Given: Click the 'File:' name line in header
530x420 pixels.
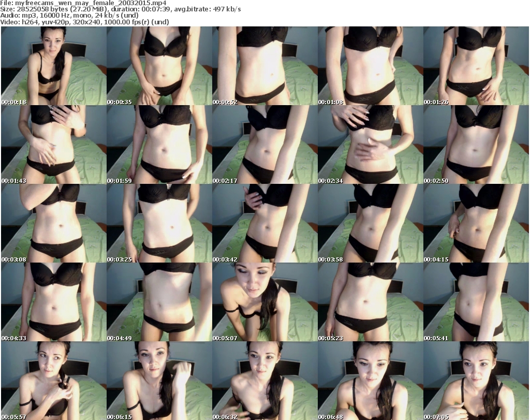Looking at the screenshot, I should [x=83, y=3].
